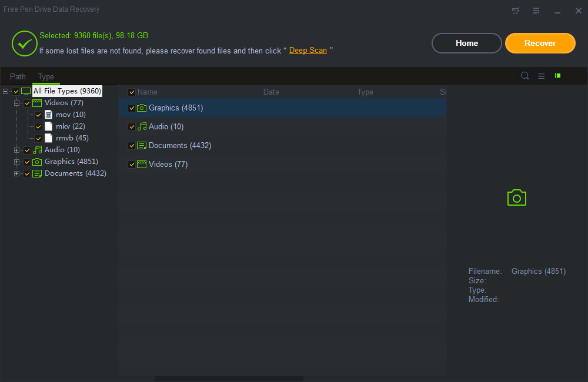Click the horizontal scrollbar at the bottom

click(229, 379)
